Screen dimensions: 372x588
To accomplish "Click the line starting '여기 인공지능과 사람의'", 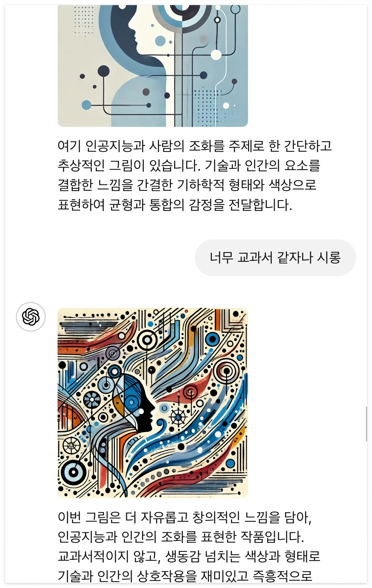I will pyautogui.click(x=195, y=146).
